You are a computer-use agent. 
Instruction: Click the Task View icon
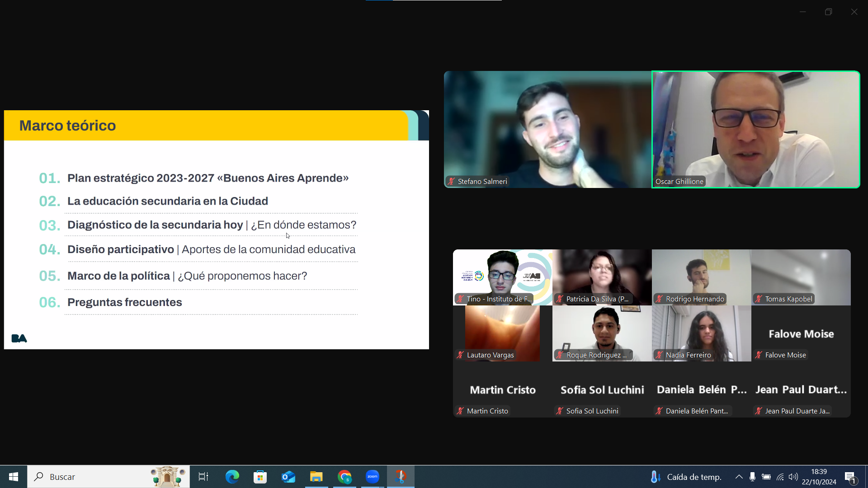click(x=203, y=477)
